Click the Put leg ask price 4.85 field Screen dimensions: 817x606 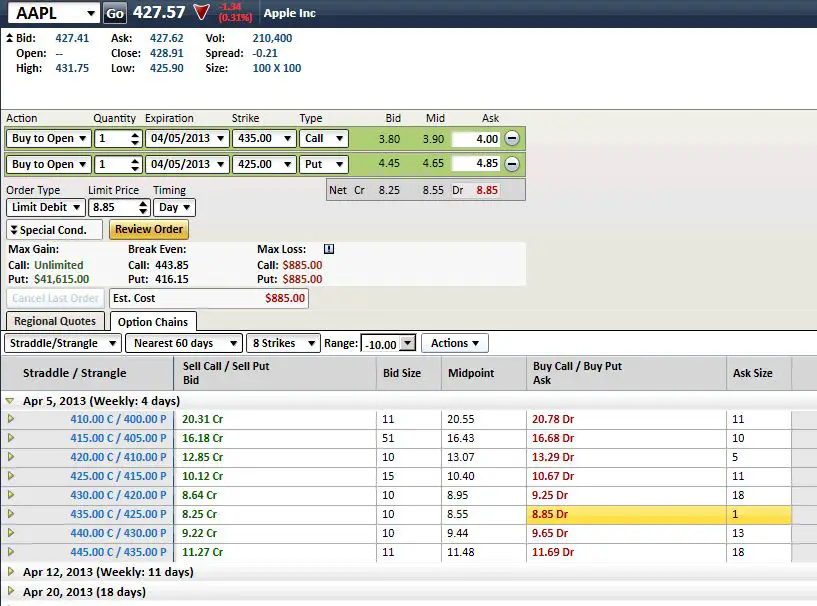pos(476,164)
